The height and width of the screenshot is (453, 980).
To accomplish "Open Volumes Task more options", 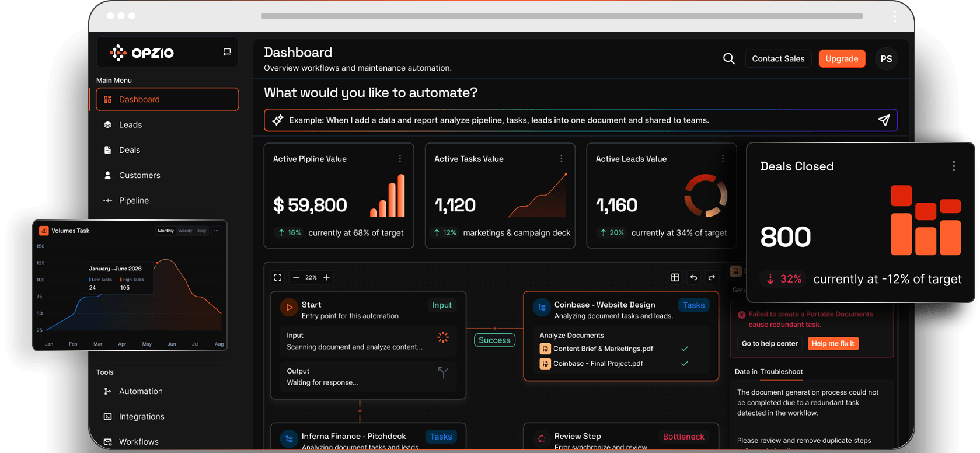I will pos(217,231).
